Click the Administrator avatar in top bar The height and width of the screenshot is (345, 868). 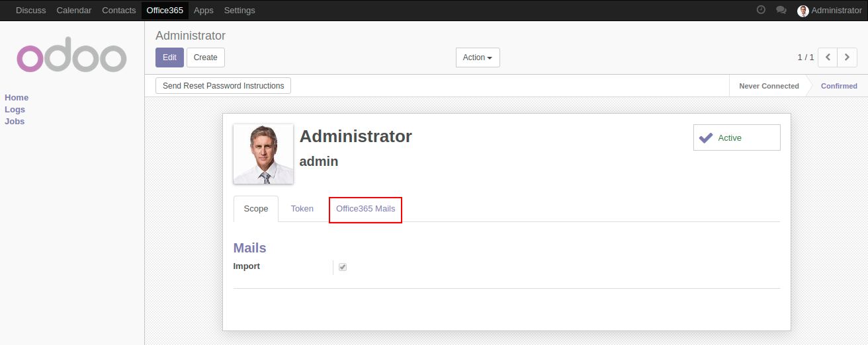click(x=803, y=11)
